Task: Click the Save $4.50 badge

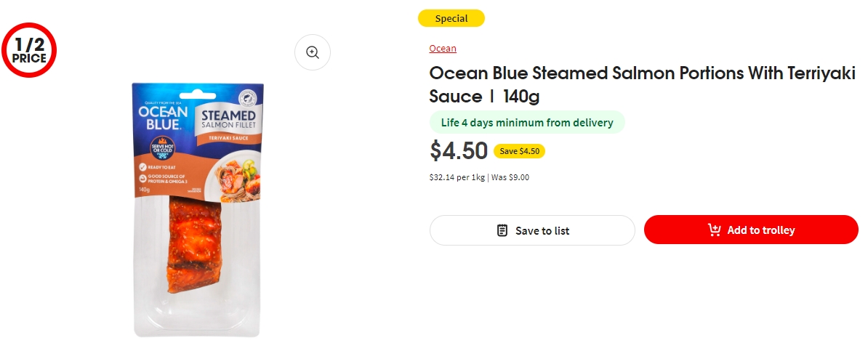Action: [x=519, y=152]
